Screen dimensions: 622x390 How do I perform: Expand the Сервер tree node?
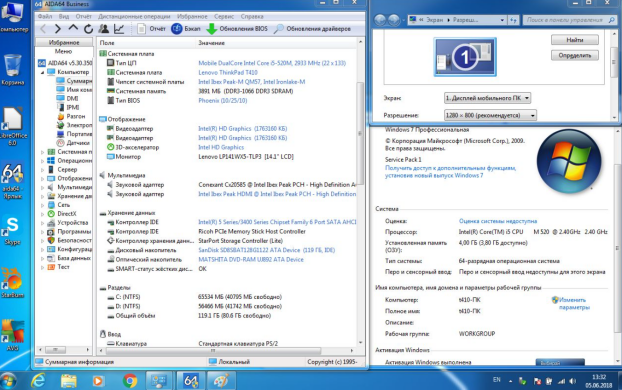[x=43, y=169]
